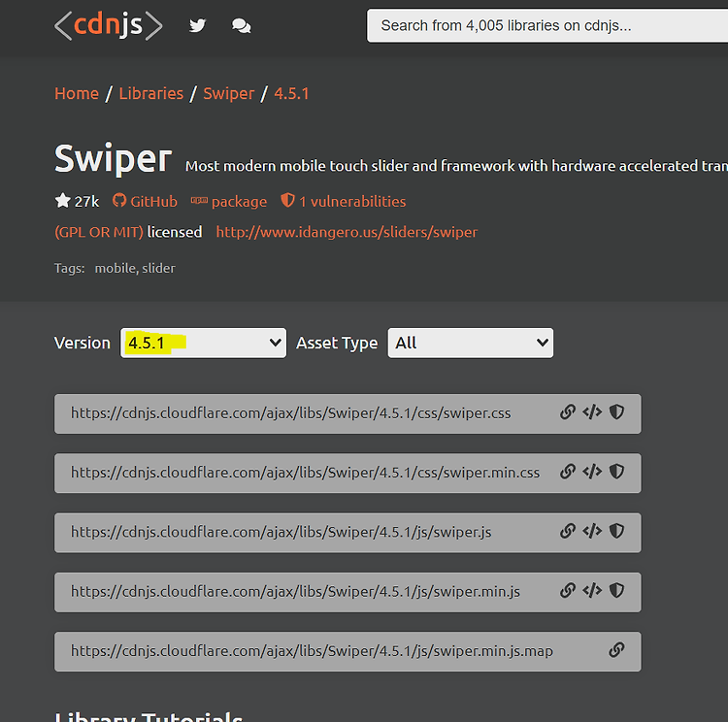Go to Home breadcrumb
The width and height of the screenshot is (728, 722).
coord(77,93)
